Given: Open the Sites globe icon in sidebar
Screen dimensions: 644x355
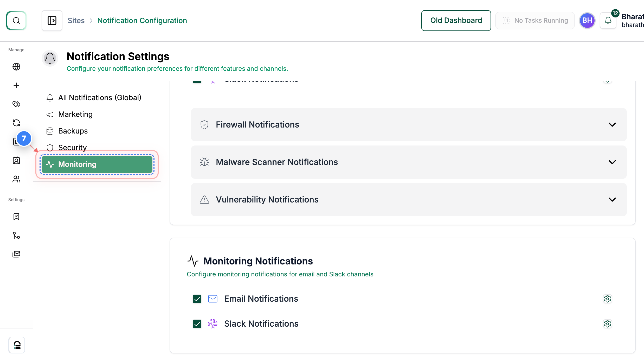Looking at the screenshot, I should click(16, 67).
